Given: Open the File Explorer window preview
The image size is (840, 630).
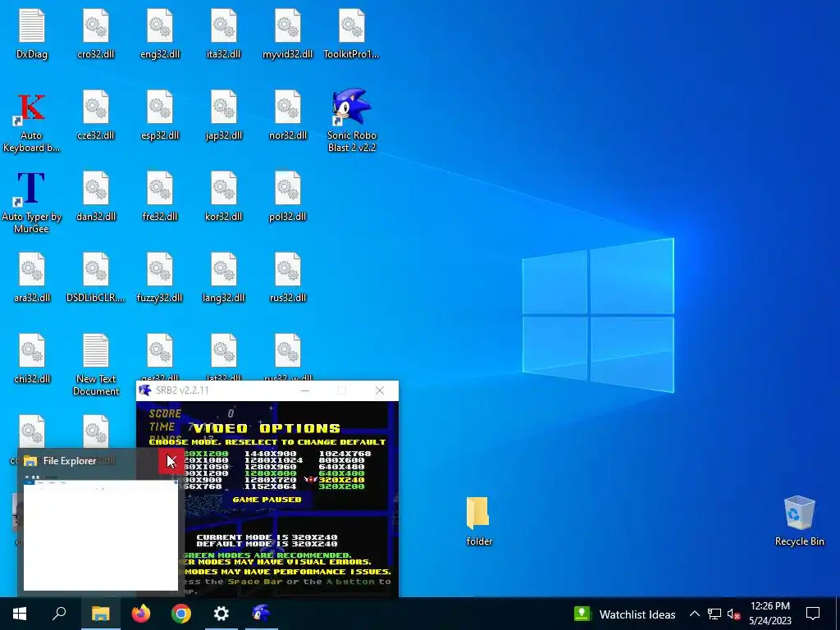Looking at the screenshot, I should tap(101, 535).
